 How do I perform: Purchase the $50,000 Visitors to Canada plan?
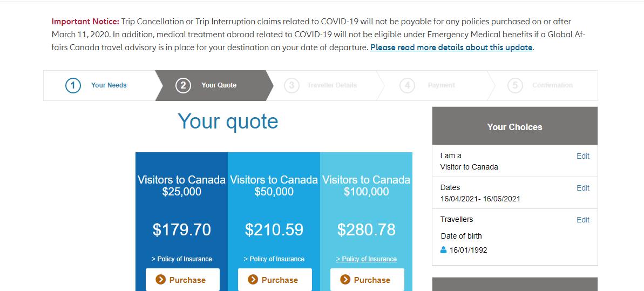tap(275, 280)
